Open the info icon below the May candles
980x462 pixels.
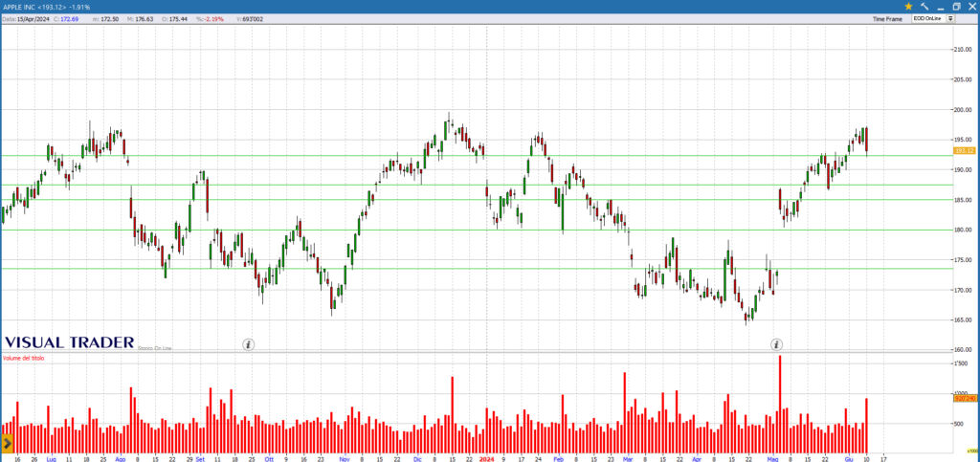pos(776,344)
